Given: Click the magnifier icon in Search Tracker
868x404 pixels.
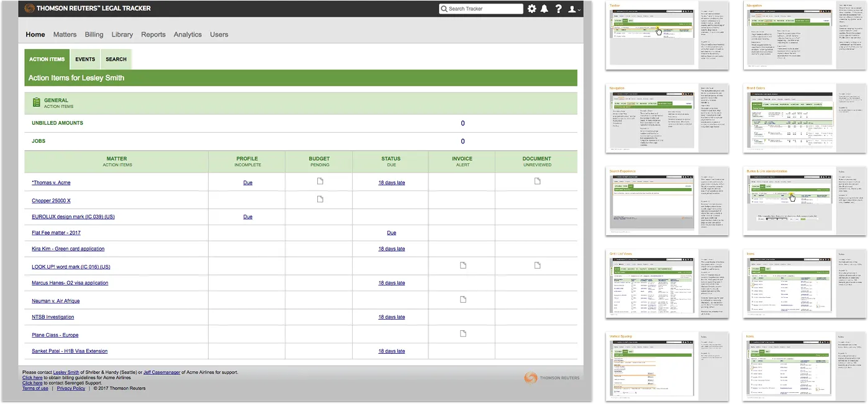Looking at the screenshot, I should [444, 9].
